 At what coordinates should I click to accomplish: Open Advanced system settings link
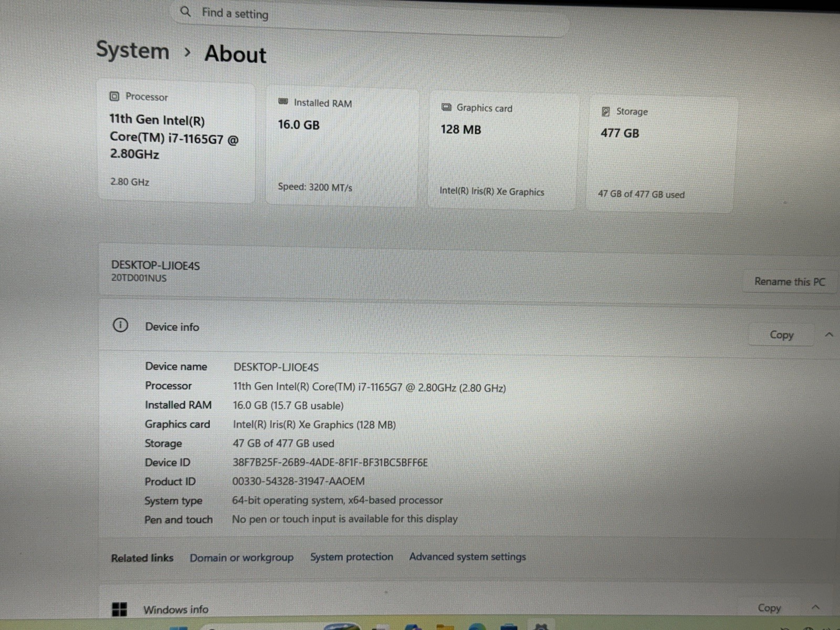tap(467, 556)
